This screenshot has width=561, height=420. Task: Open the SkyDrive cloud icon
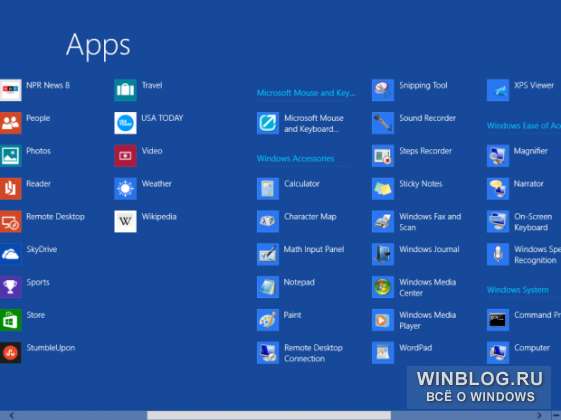click(10, 254)
